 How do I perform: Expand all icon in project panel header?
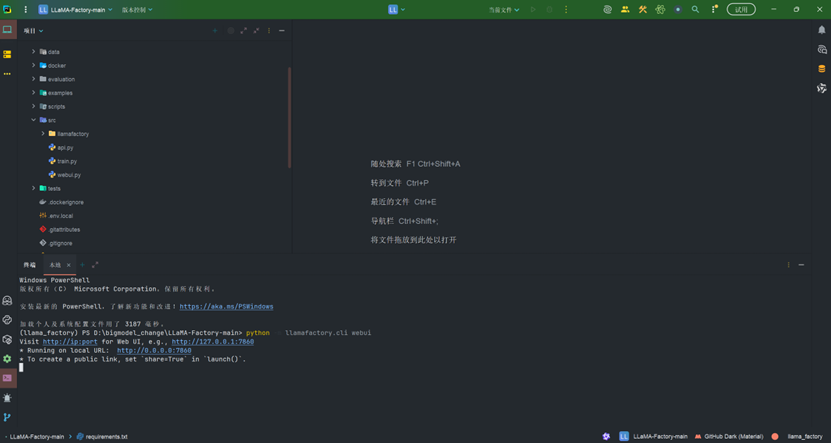pos(244,31)
